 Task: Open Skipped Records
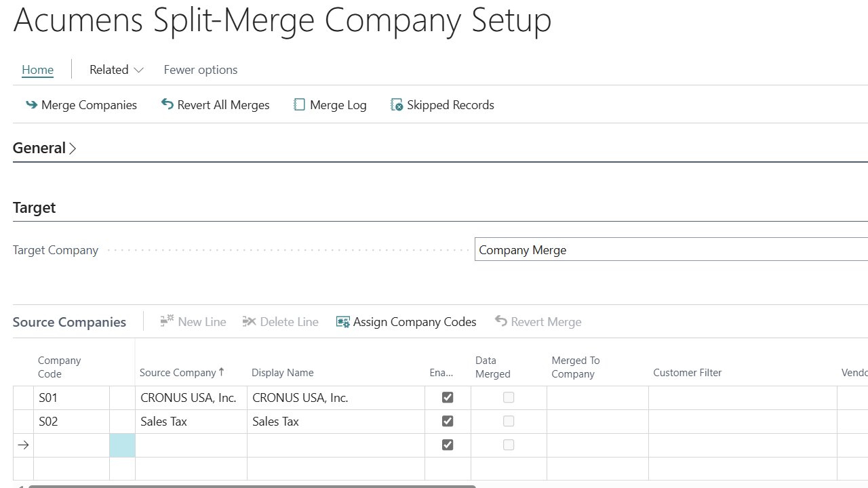pos(442,105)
